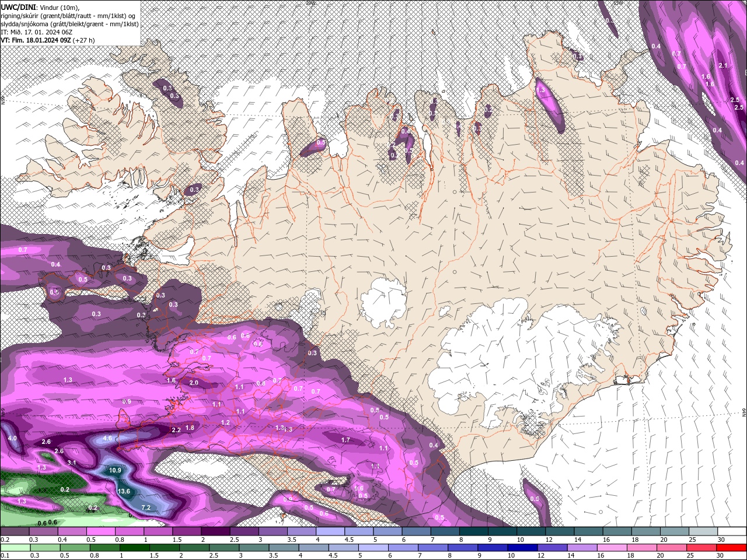
Task: Click the pale blue top-row swatch labelled 4
Action: [330, 531]
